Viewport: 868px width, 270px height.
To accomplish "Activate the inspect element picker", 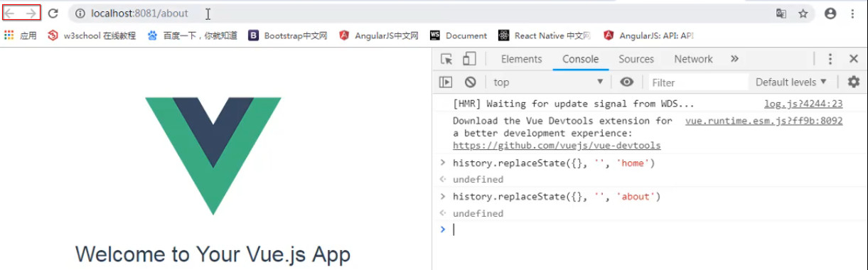I will [446, 59].
